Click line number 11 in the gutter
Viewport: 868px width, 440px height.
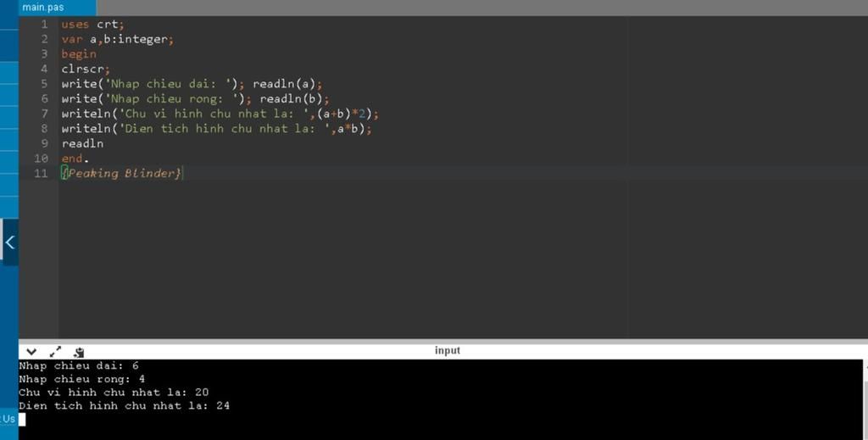click(42, 174)
